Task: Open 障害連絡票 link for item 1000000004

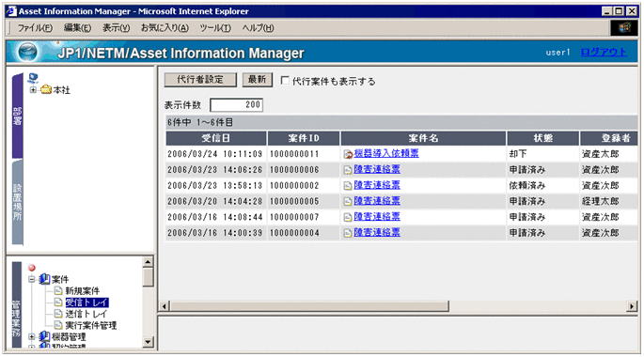Action: 377,232
